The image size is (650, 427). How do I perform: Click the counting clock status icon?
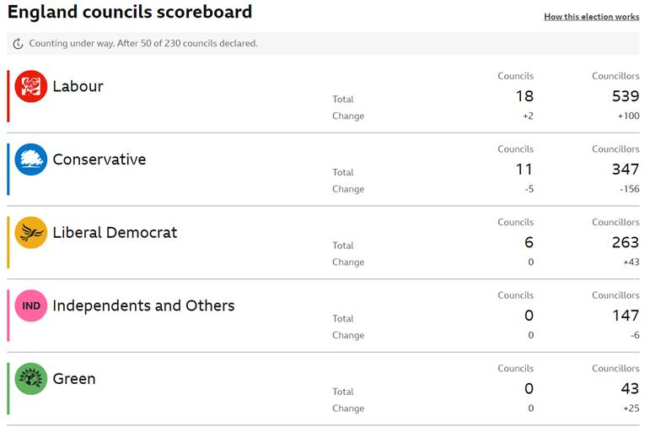pos(18,44)
